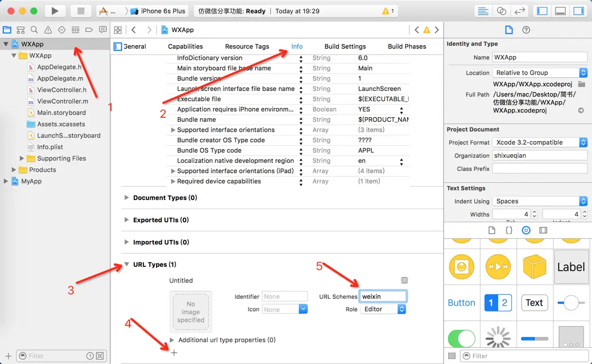Image resolution: width=592 pixels, height=364 pixels.
Task: Show the Media library
Action: pyautogui.click(x=543, y=230)
